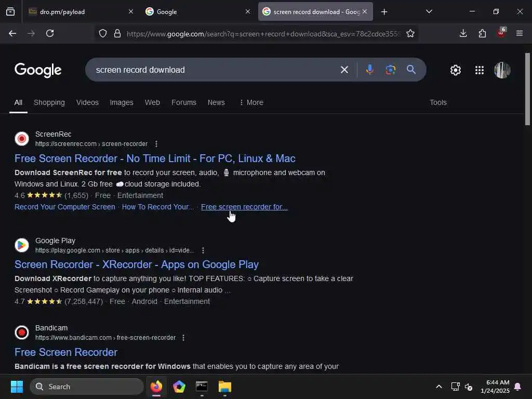Image resolution: width=532 pixels, height=399 pixels.
Task: Click the Google Play site favicon
Action: [22, 245]
